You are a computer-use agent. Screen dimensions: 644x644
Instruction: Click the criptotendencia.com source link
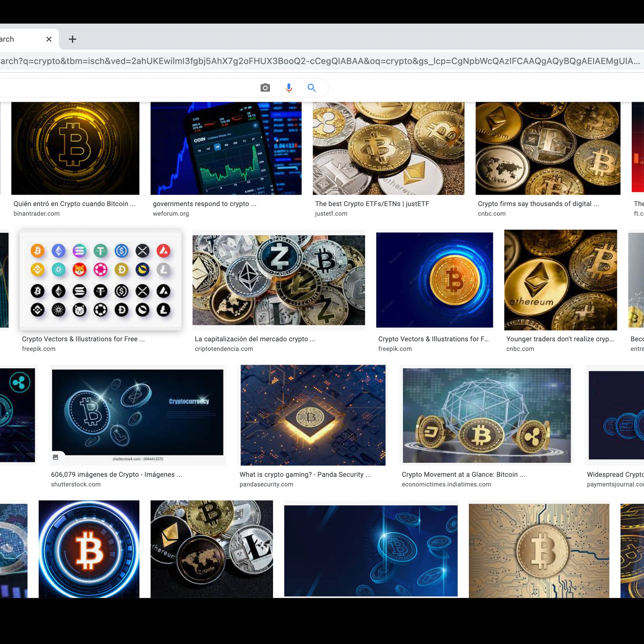click(x=224, y=349)
